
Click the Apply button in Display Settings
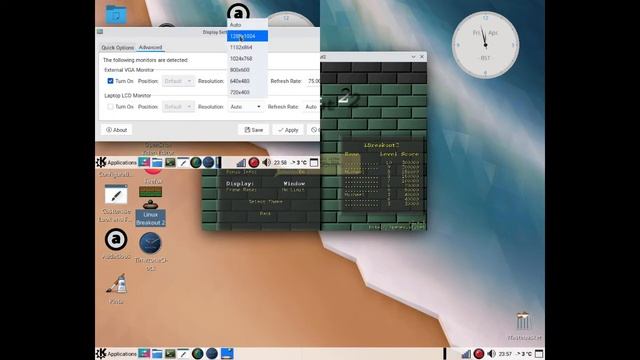(x=288, y=130)
